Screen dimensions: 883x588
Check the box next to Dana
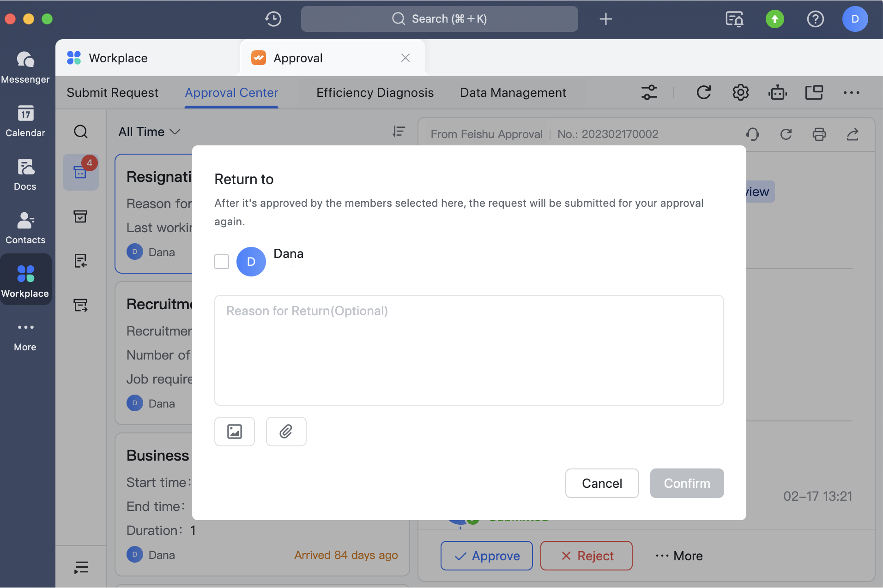(222, 262)
